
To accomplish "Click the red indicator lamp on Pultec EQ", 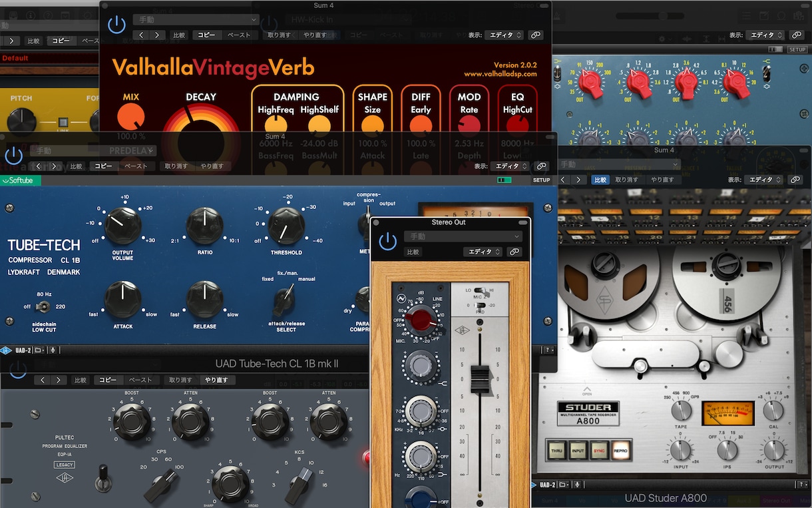I will click(x=365, y=457).
